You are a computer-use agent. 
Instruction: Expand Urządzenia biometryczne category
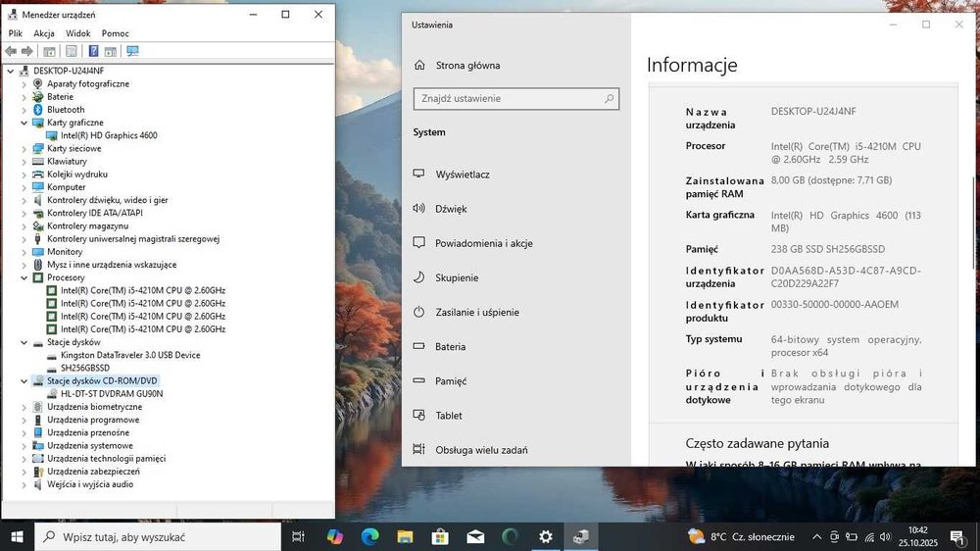[24, 407]
